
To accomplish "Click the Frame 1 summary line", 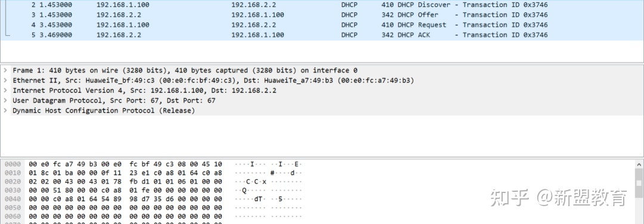I will tap(185, 70).
